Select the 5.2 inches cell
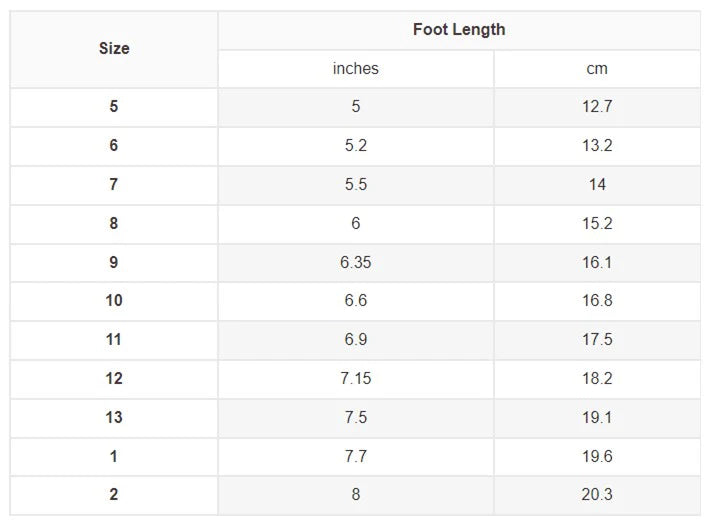The width and height of the screenshot is (708, 525). tap(356, 146)
